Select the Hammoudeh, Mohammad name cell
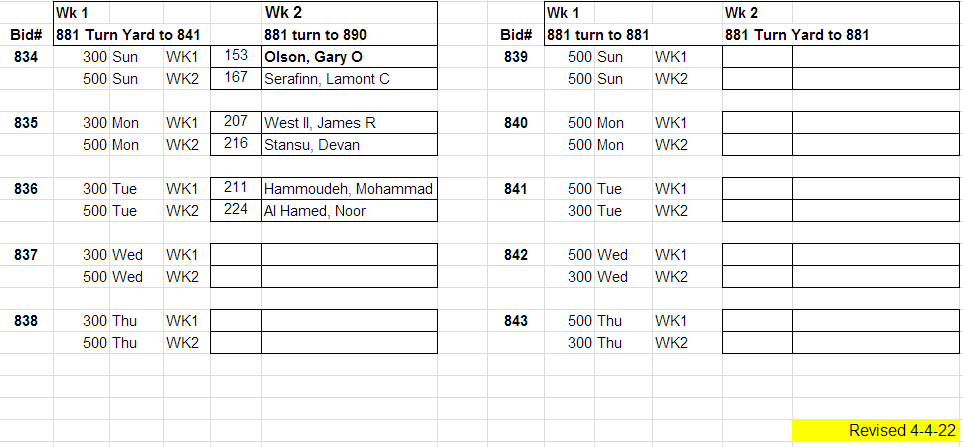The image size is (963, 447). coord(347,189)
